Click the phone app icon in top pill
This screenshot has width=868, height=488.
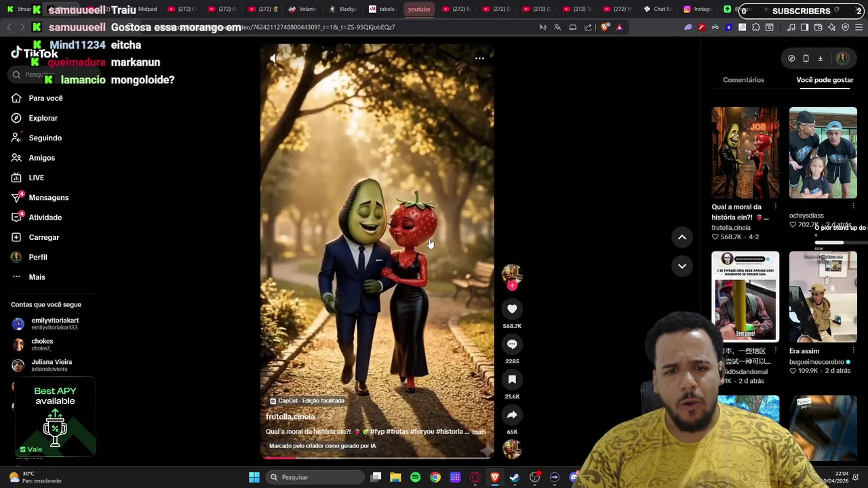click(806, 58)
